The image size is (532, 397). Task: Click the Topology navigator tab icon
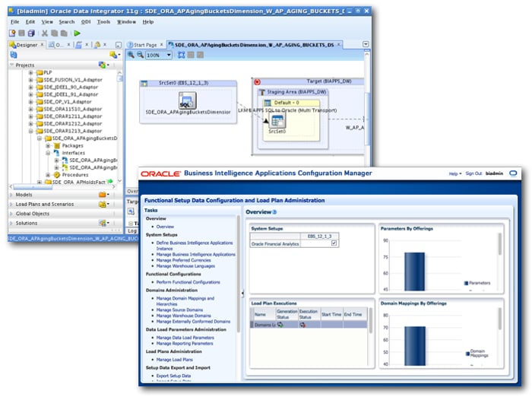coord(79,44)
